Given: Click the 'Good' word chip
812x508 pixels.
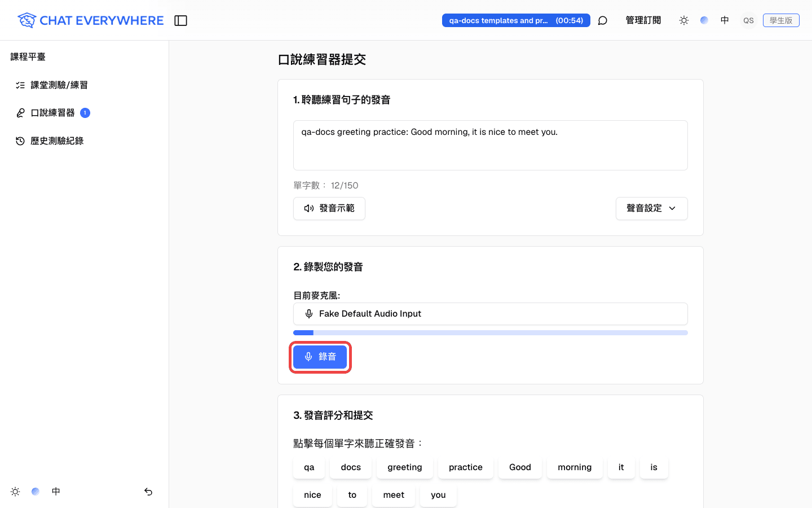Looking at the screenshot, I should (x=520, y=467).
